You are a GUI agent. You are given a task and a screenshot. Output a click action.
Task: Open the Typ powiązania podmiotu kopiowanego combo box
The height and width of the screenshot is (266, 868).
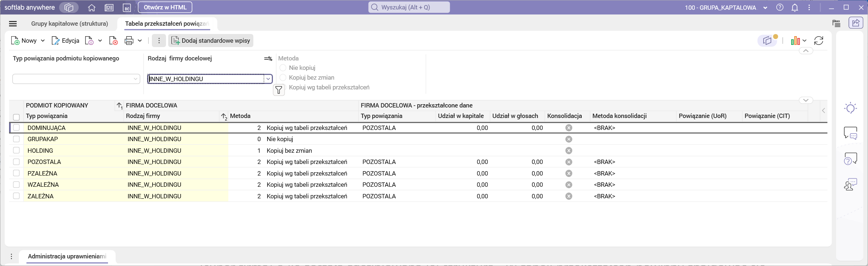coord(135,79)
